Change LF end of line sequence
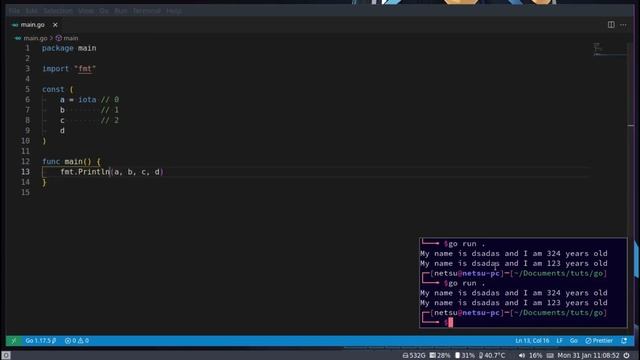The width and height of the screenshot is (640, 360). point(560,340)
